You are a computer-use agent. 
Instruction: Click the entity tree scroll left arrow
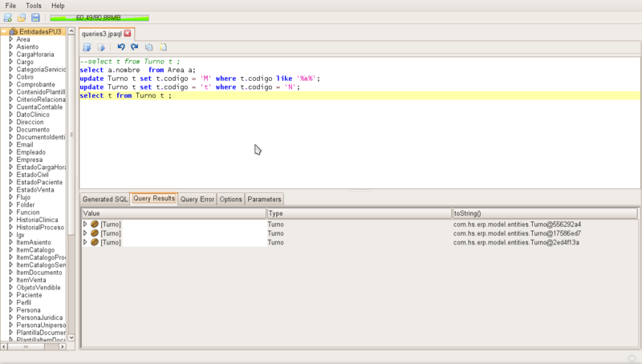[4, 346]
